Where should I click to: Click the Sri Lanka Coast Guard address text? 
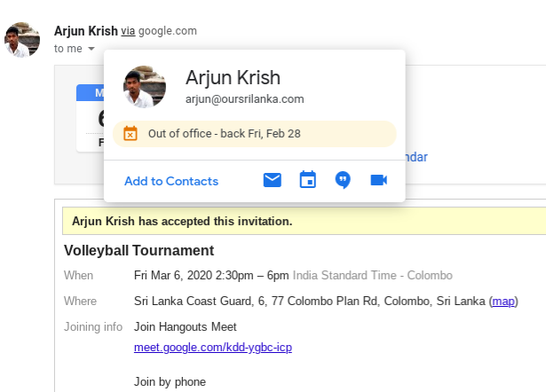pos(310,301)
